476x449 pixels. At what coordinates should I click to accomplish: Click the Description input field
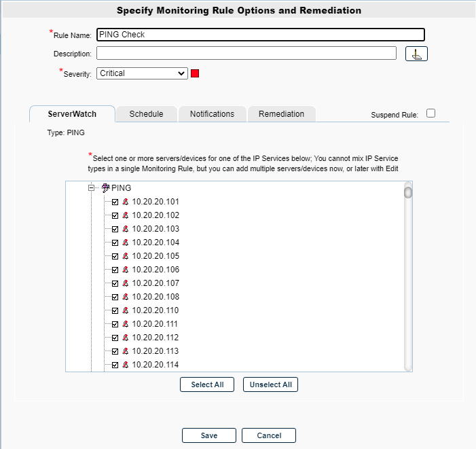(x=246, y=53)
